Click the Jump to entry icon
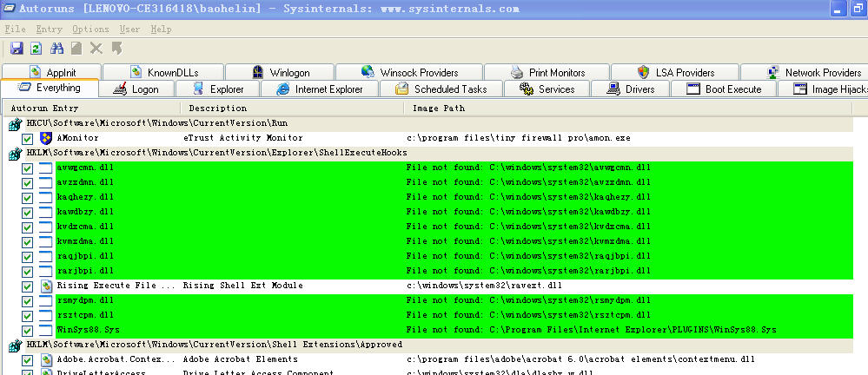Screen dimensions: 868x375 coord(116,49)
